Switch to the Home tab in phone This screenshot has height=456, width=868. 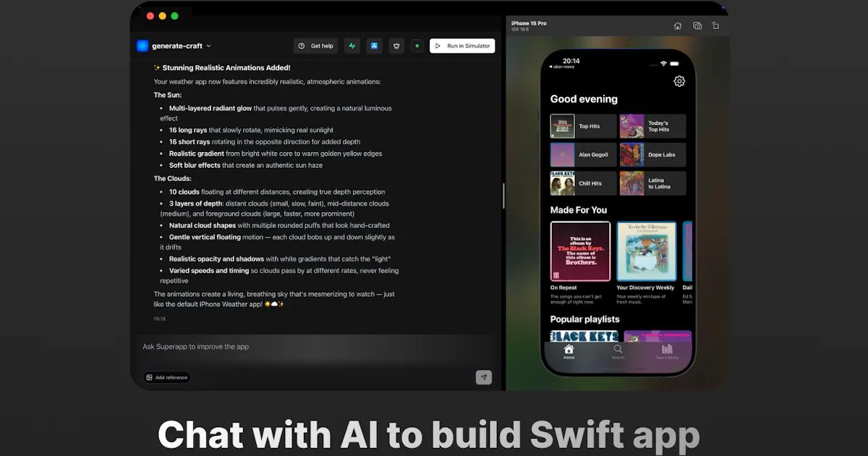pyautogui.click(x=569, y=352)
